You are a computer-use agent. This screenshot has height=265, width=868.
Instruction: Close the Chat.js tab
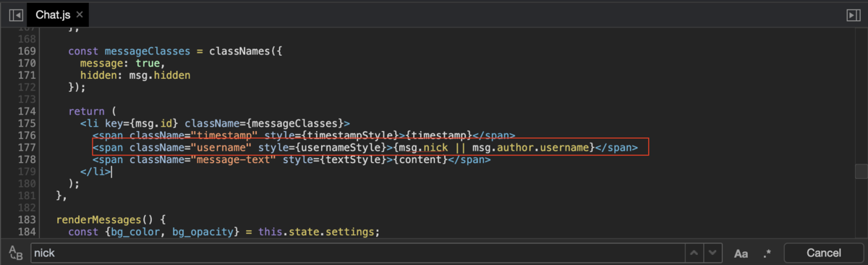pos(79,14)
